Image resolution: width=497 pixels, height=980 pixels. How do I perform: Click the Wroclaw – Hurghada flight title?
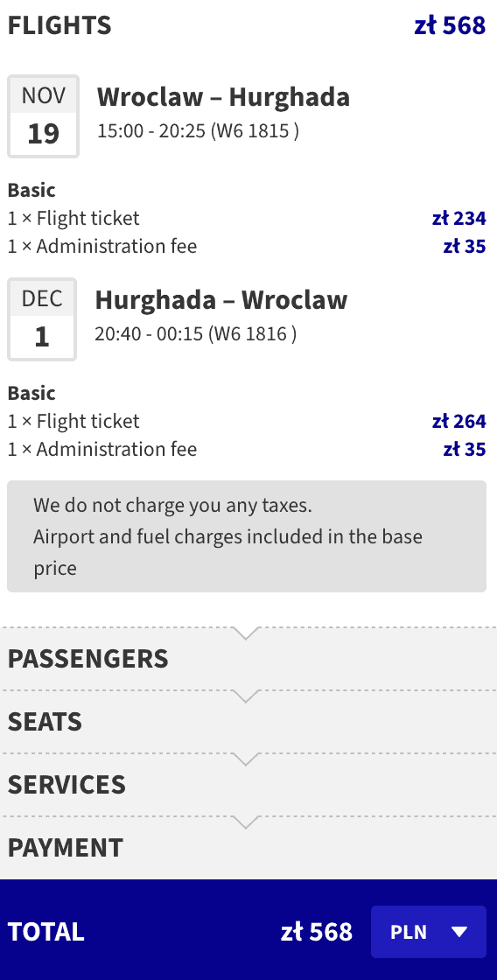point(223,97)
